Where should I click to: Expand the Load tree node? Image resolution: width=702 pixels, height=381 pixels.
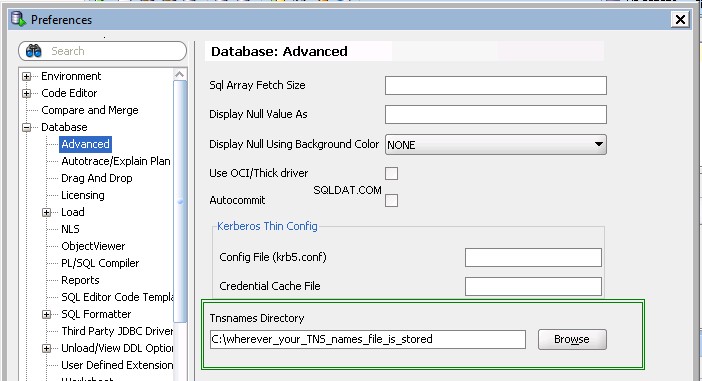47,213
